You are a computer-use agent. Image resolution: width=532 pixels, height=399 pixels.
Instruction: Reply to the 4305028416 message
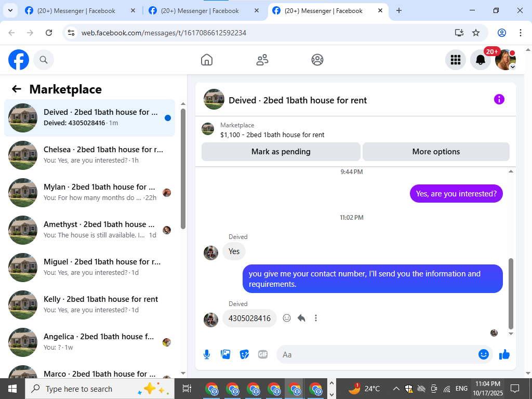tap(301, 318)
